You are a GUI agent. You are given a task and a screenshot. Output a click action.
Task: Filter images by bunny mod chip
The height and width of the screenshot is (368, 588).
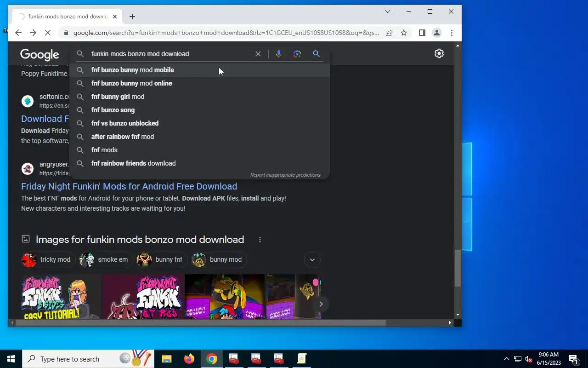219,259
